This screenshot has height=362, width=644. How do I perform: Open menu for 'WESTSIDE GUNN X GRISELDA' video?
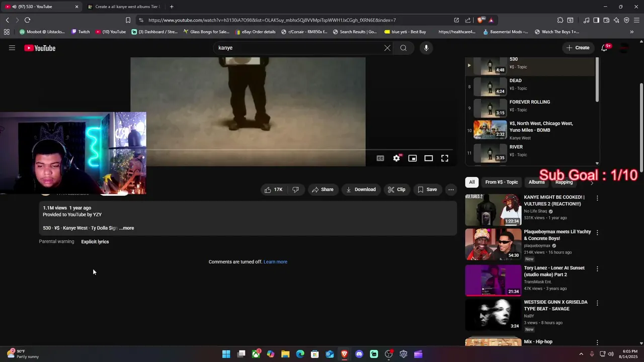tap(597, 303)
